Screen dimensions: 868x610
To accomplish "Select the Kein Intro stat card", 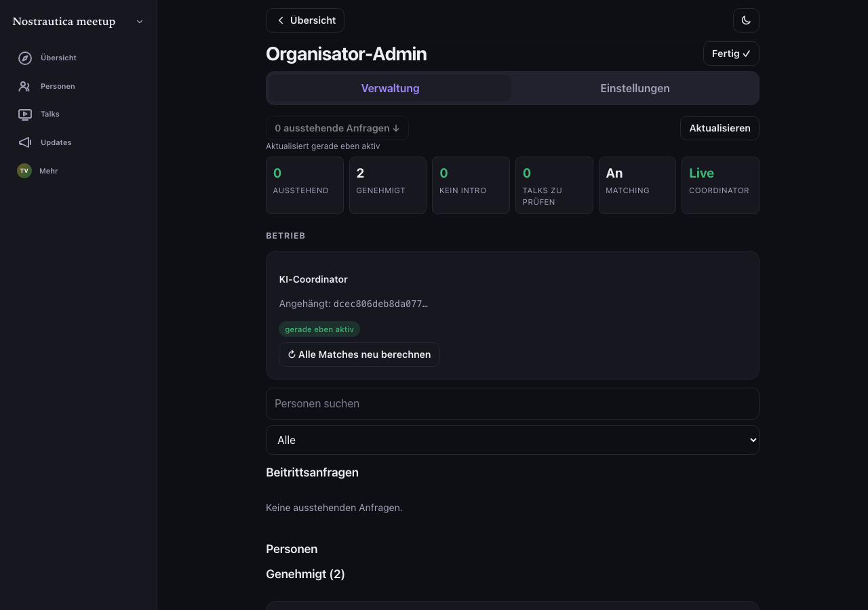I will (471, 186).
